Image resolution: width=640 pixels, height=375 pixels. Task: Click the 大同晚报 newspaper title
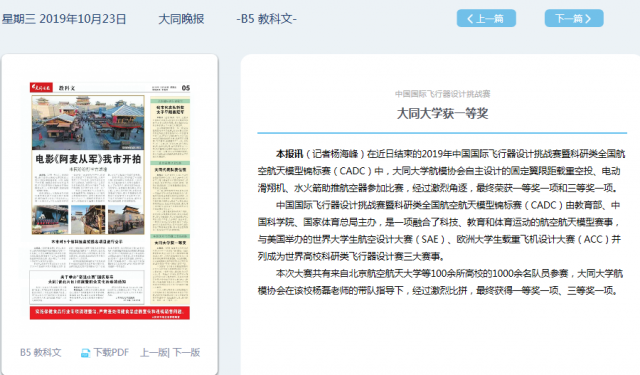181,19
